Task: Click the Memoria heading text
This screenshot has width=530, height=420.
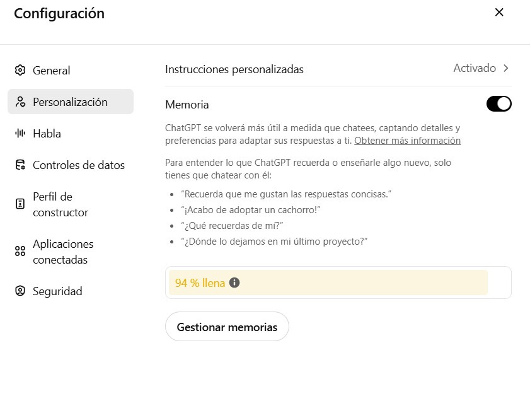Action: pyautogui.click(x=187, y=105)
